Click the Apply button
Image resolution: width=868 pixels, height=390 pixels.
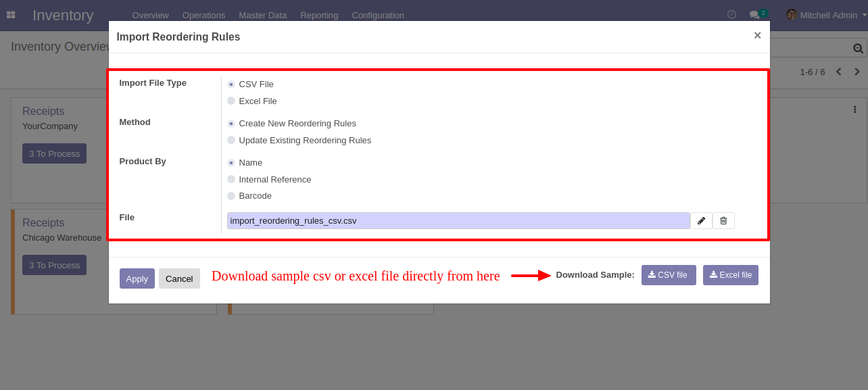click(137, 278)
